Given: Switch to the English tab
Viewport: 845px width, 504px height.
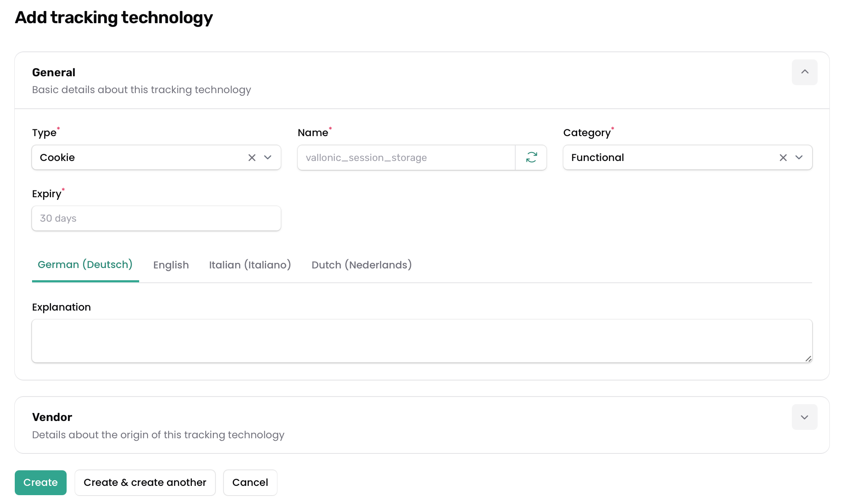Looking at the screenshot, I should click(171, 265).
